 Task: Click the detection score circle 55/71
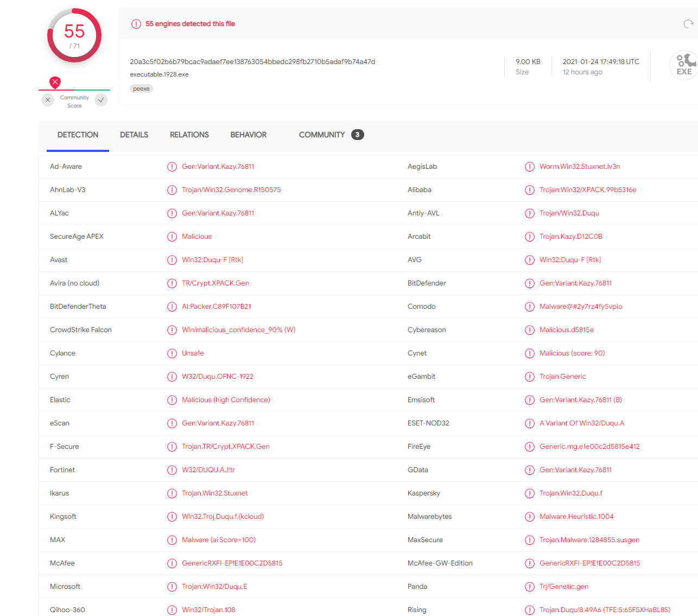[74, 35]
